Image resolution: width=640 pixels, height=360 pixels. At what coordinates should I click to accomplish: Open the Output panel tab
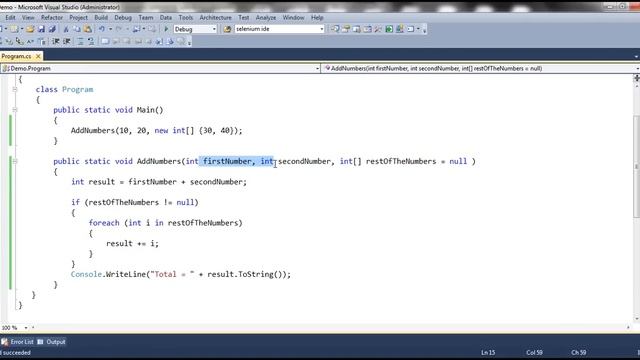pos(51,342)
